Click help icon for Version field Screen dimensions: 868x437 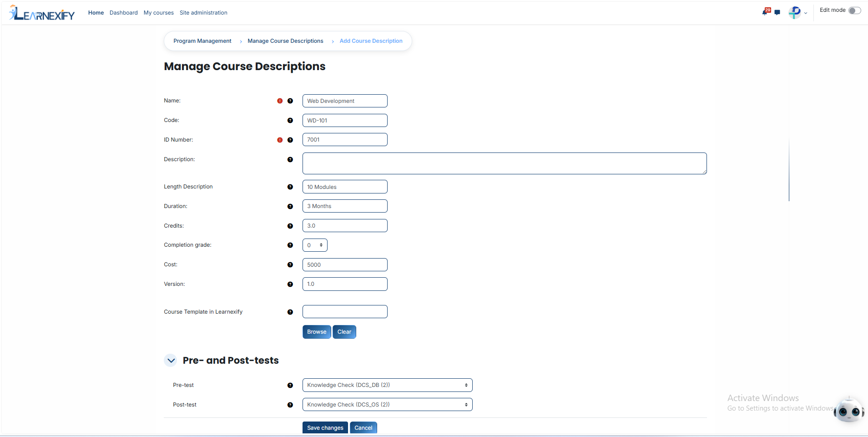pyautogui.click(x=290, y=285)
